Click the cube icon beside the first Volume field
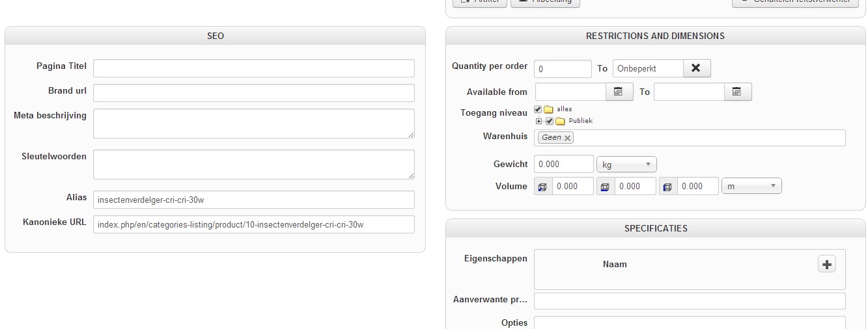 pyautogui.click(x=543, y=187)
